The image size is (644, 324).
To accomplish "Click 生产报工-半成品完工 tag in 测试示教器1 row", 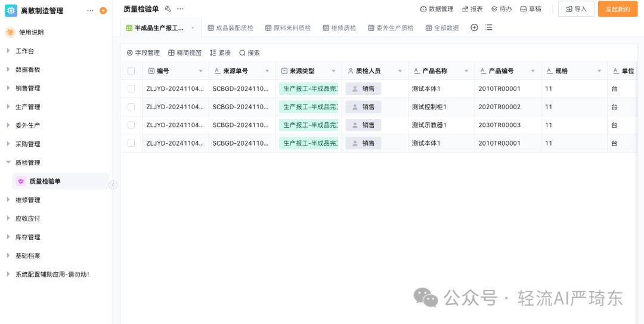I will click(x=308, y=125).
